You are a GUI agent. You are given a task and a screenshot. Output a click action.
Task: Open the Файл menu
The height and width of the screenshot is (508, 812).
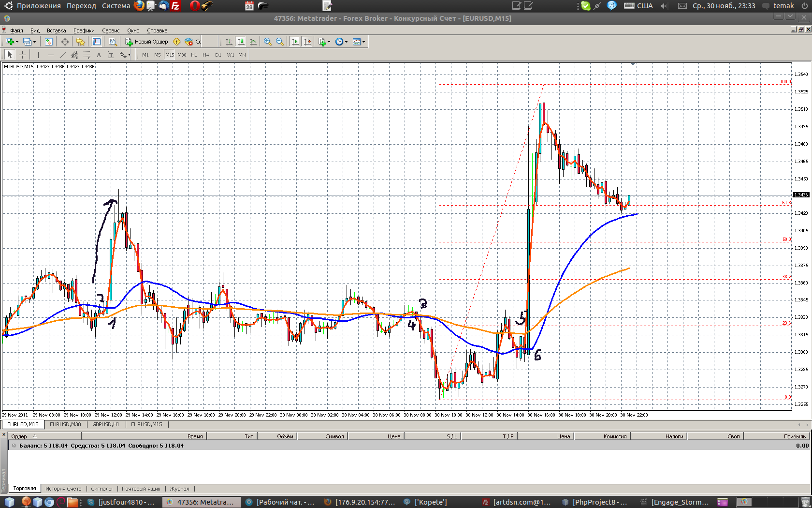click(16, 30)
